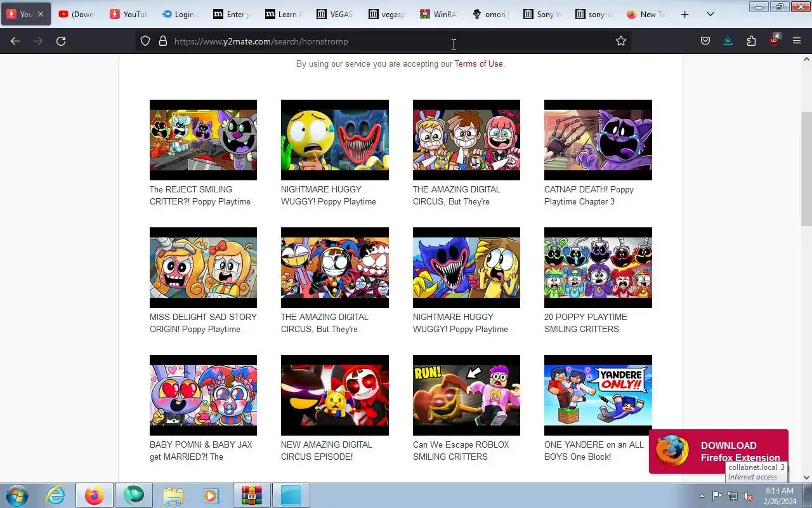Reload the y2mate page
The image size is (812, 508).
(61, 41)
